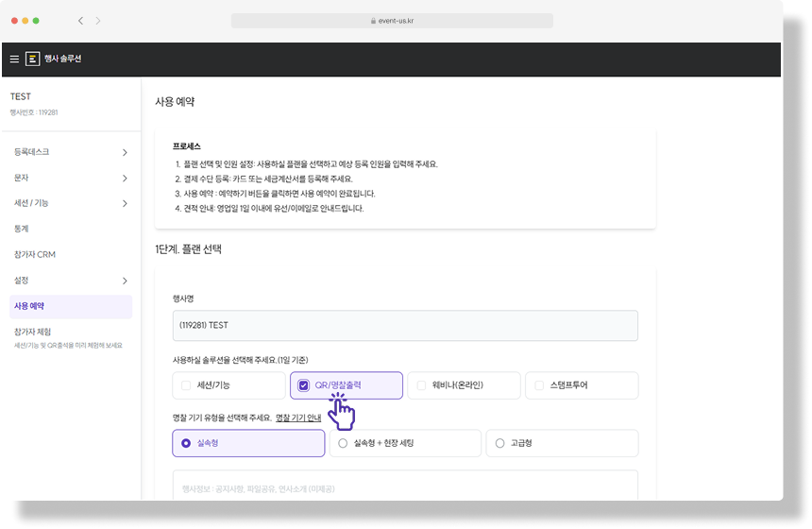The height and width of the screenshot is (529, 812).
Task: Click the 행사명 field (119281) TEST
Action: point(405,326)
